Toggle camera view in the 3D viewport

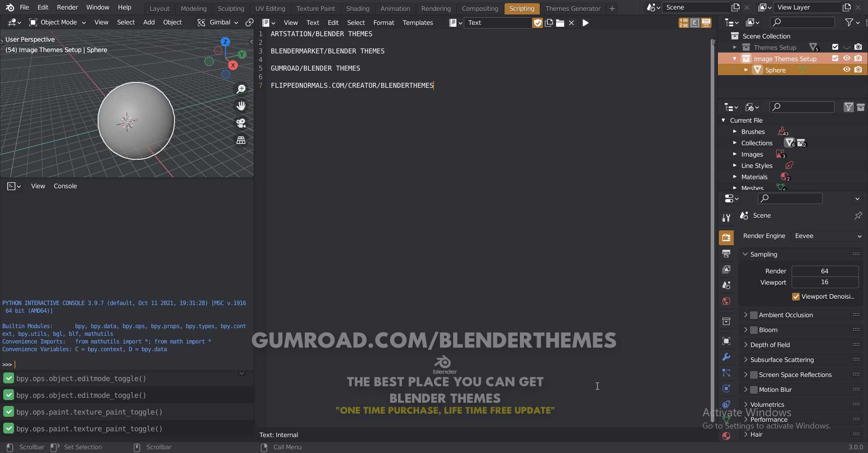pos(241,123)
